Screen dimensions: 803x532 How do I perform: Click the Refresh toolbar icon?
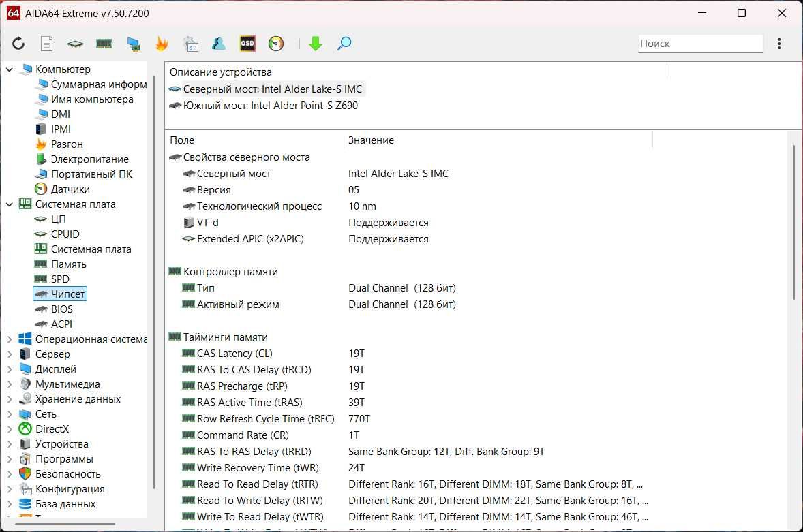point(18,44)
